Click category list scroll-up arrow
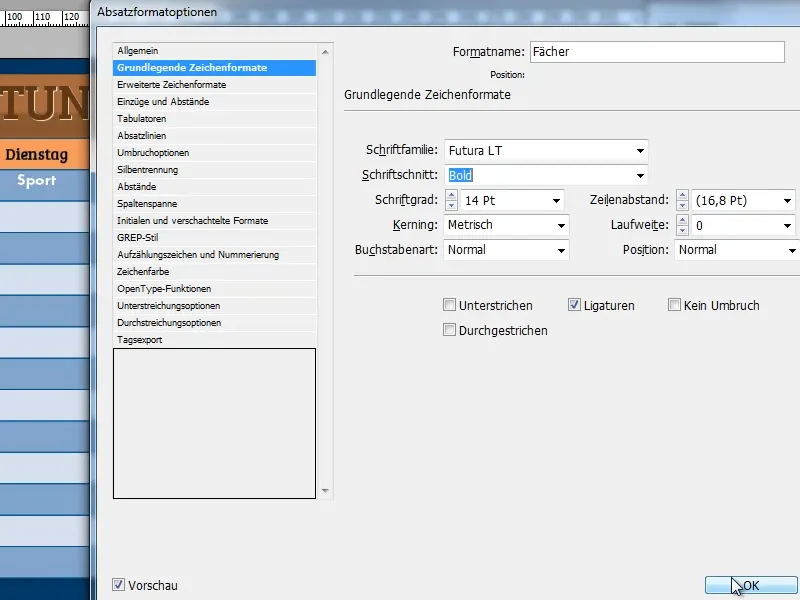 click(x=325, y=52)
